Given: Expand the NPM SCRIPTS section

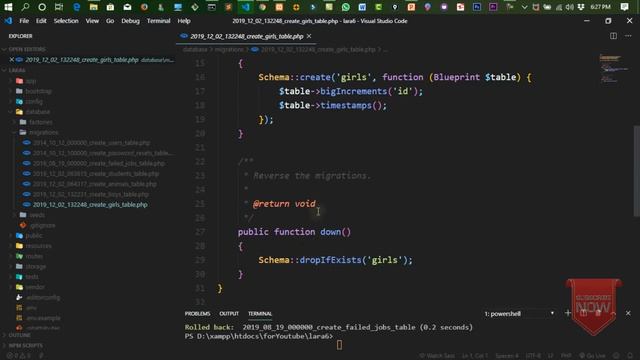Looking at the screenshot, I should click(x=25, y=345).
